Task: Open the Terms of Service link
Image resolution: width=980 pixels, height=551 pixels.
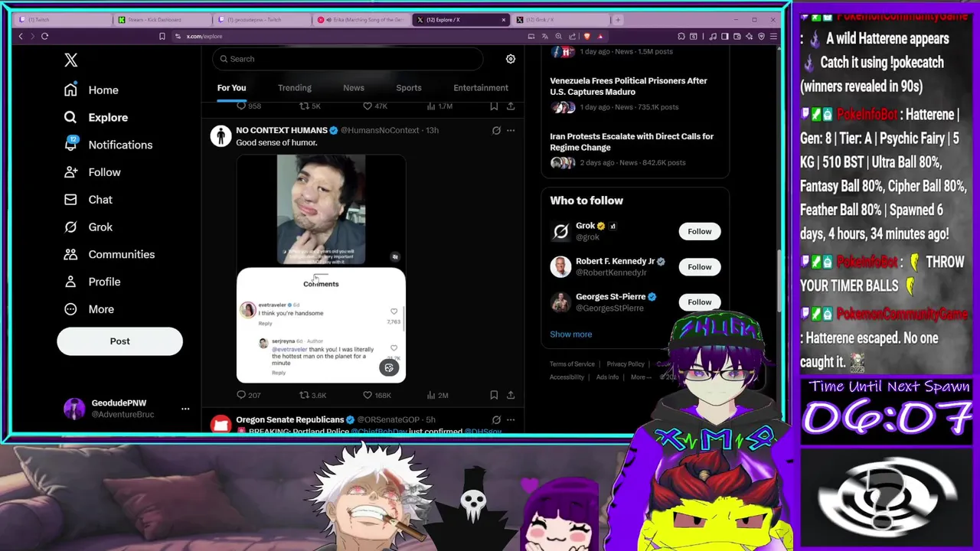Action: coord(572,364)
